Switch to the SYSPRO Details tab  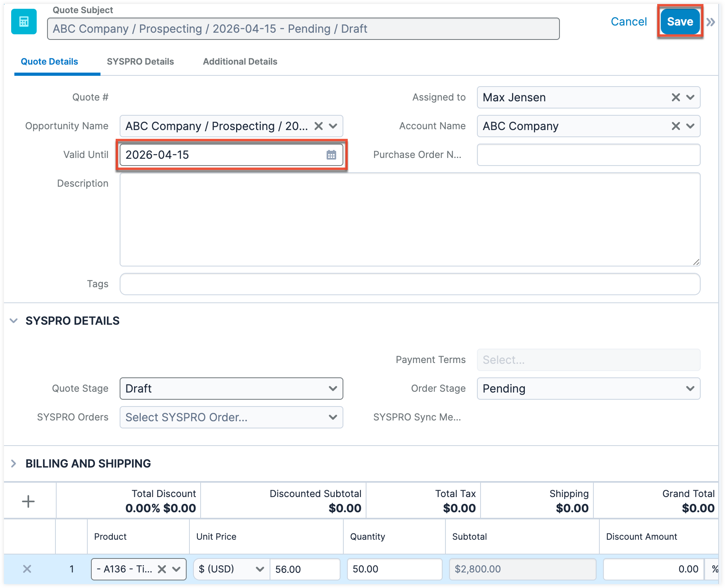(140, 61)
